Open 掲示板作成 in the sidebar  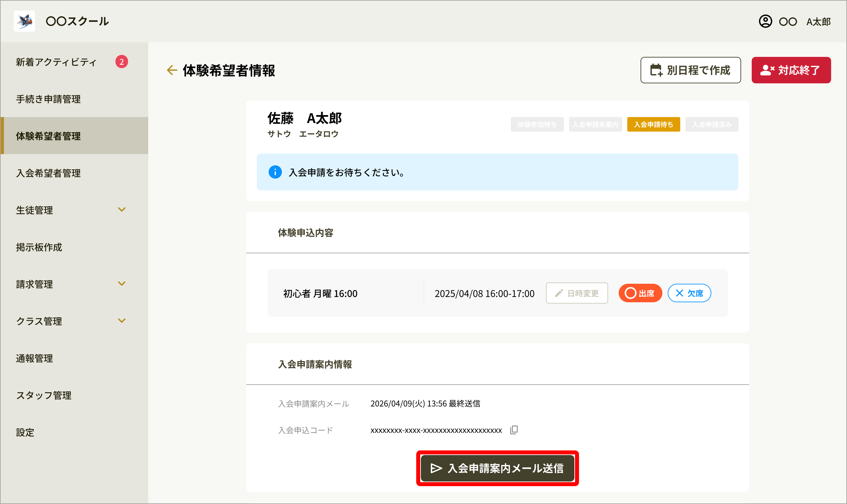click(74, 247)
